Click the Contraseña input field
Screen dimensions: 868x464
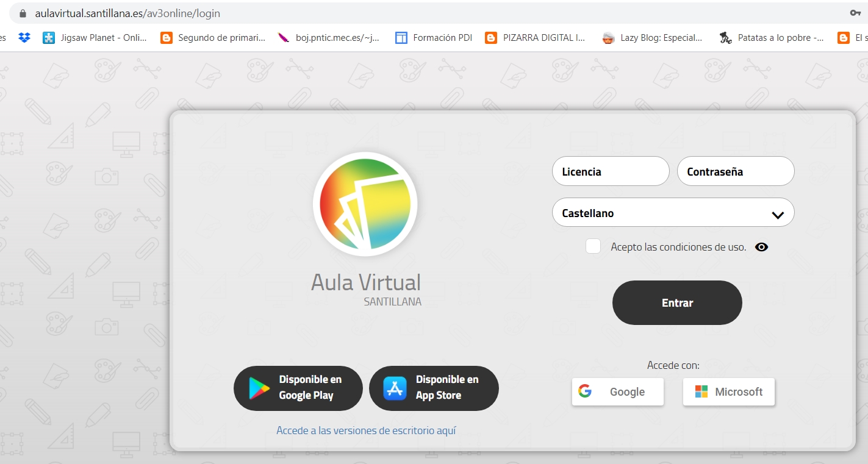coord(735,171)
